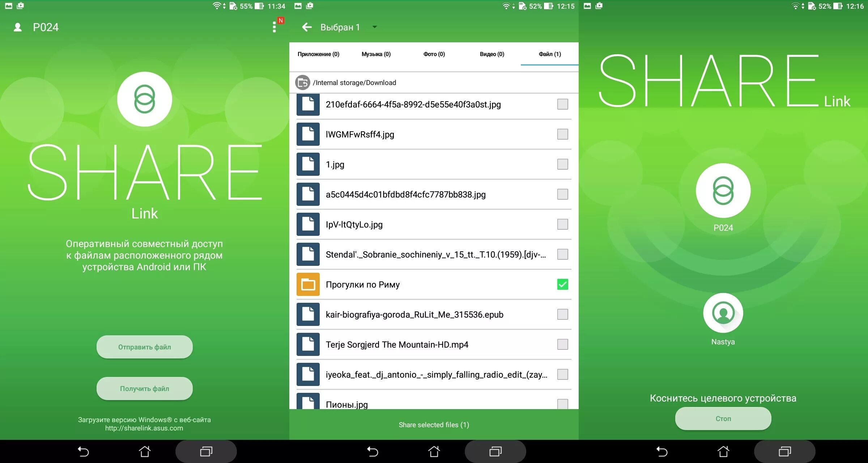Click the Share selected files (1) button
The height and width of the screenshot is (463, 868).
click(433, 425)
